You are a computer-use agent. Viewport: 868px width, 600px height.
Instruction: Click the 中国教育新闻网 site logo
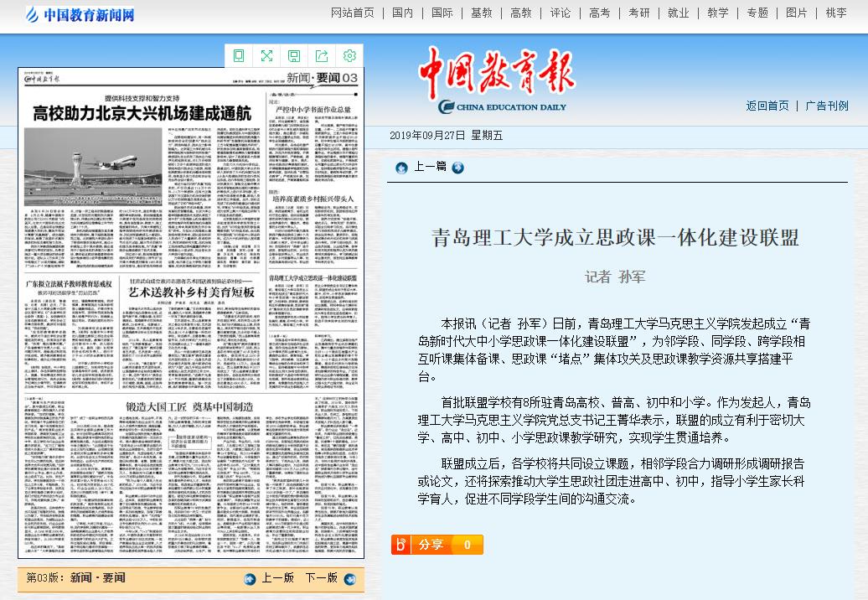tap(80, 14)
